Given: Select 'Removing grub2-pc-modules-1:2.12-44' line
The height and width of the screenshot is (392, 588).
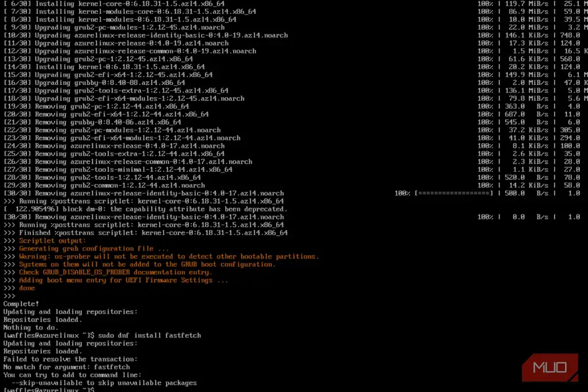Looking at the screenshot, I should point(112,130).
